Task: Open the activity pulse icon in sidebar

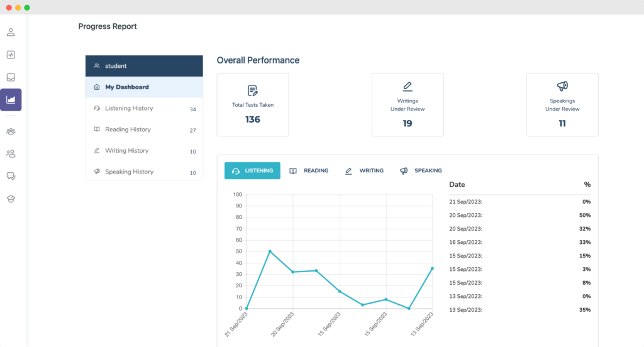Action: click(x=11, y=55)
